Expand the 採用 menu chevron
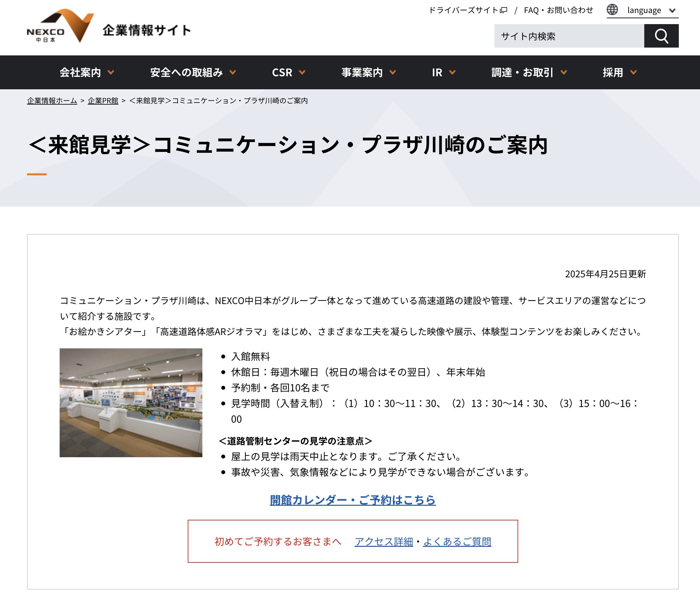This screenshot has width=700, height=597. (x=634, y=72)
